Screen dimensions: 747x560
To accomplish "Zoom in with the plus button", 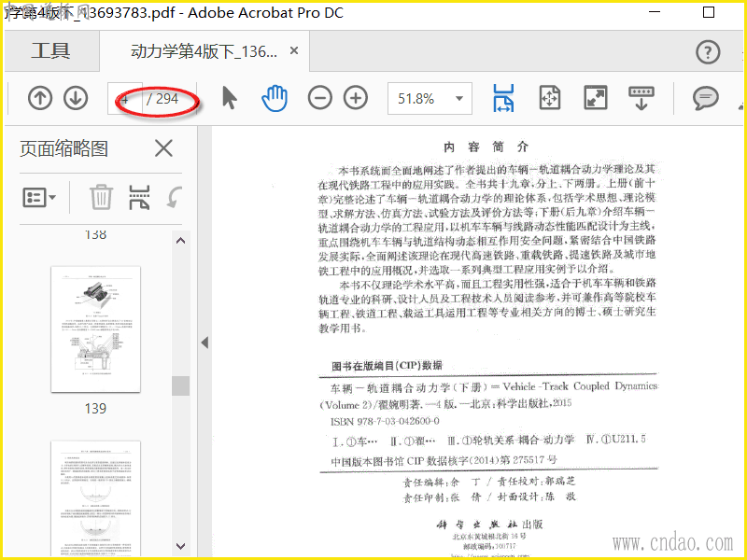I will [x=356, y=98].
